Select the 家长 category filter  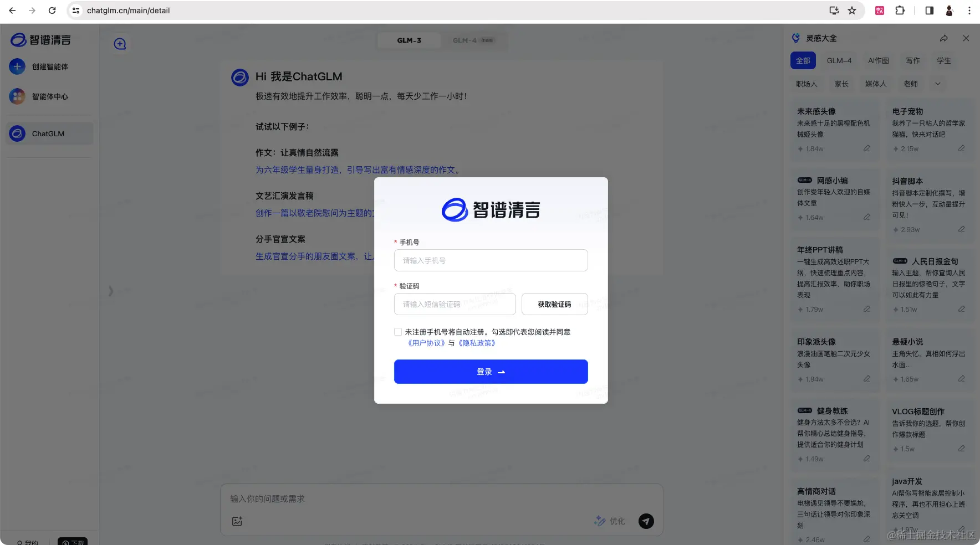(x=841, y=84)
